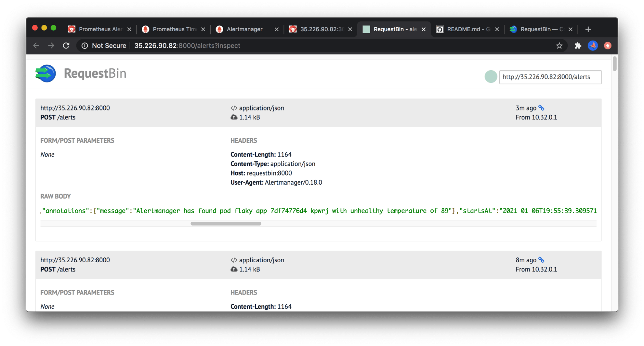Click the RequestBin title text
The height and width of the screenshot is (346, 644).
click(x=95, y=73)
